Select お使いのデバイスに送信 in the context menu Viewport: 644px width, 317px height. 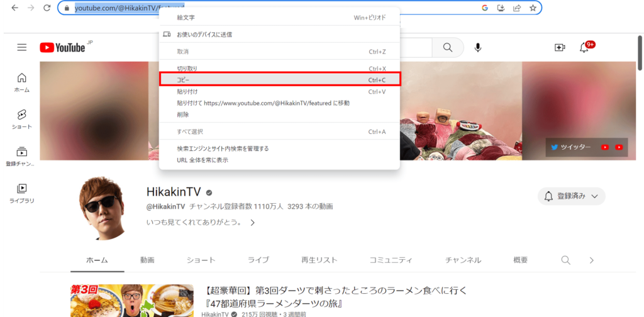[279, 35]
